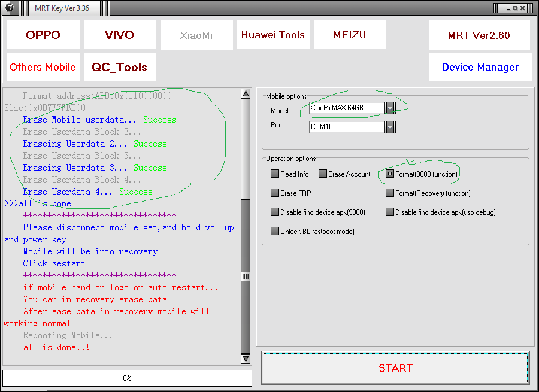Image resolution: width=539 pixels, height=392 pixels.
Task: Open Huawei Tools
Action: 273,35
